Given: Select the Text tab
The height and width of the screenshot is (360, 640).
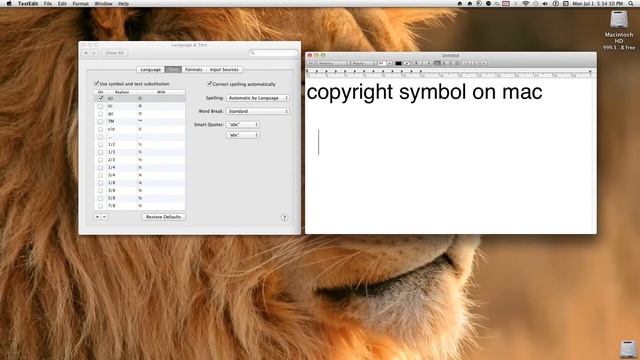Looking at the screenshot, I should [x=173, y=69].
